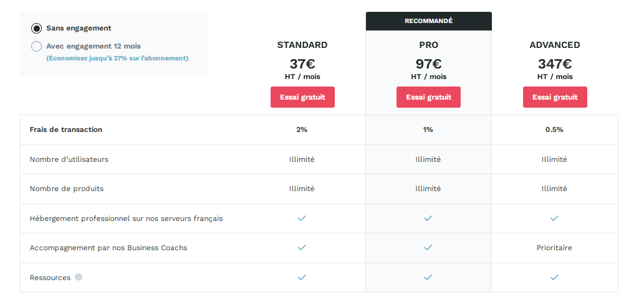This screenshot has width=644, height=305.
Task: Click the savings text about 27% économisez
Action: [x=117, y=59]
